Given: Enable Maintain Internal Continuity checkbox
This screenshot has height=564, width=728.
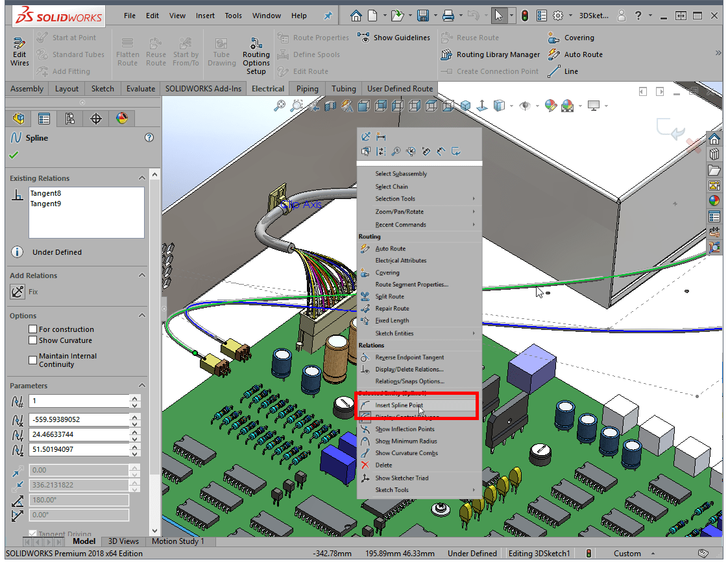Looking at the screenshot, I should pos(32,360).
